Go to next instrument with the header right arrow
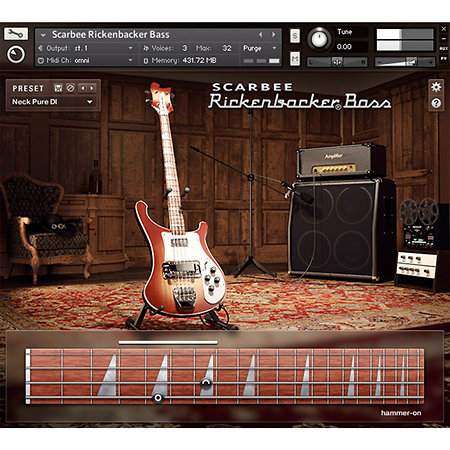 [273, 34]
